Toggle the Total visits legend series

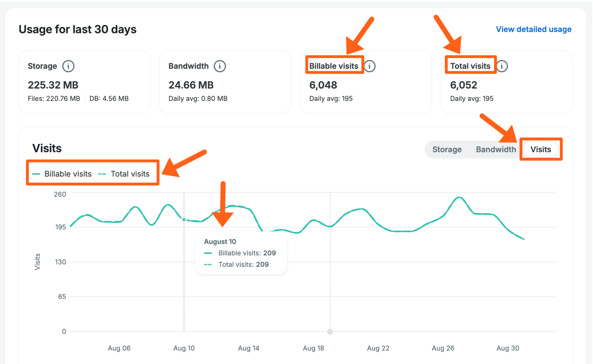[124, 174]
